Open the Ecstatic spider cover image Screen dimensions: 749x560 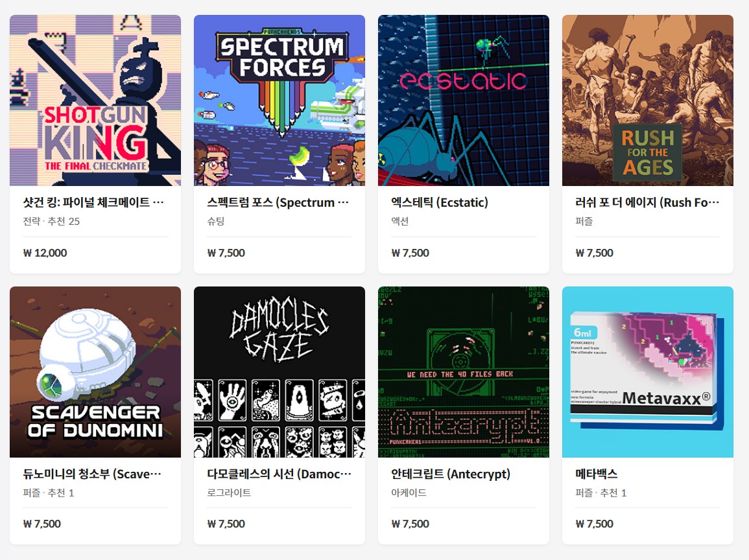pos(464,100)
